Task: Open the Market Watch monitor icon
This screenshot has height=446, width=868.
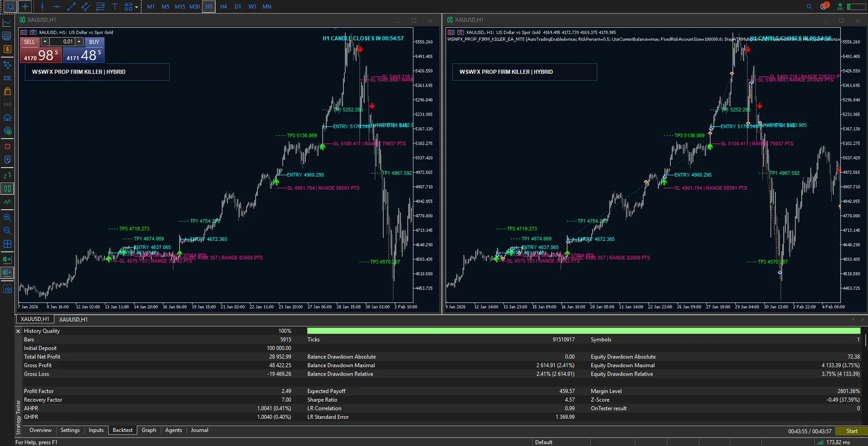Action: tap(7, 36)
